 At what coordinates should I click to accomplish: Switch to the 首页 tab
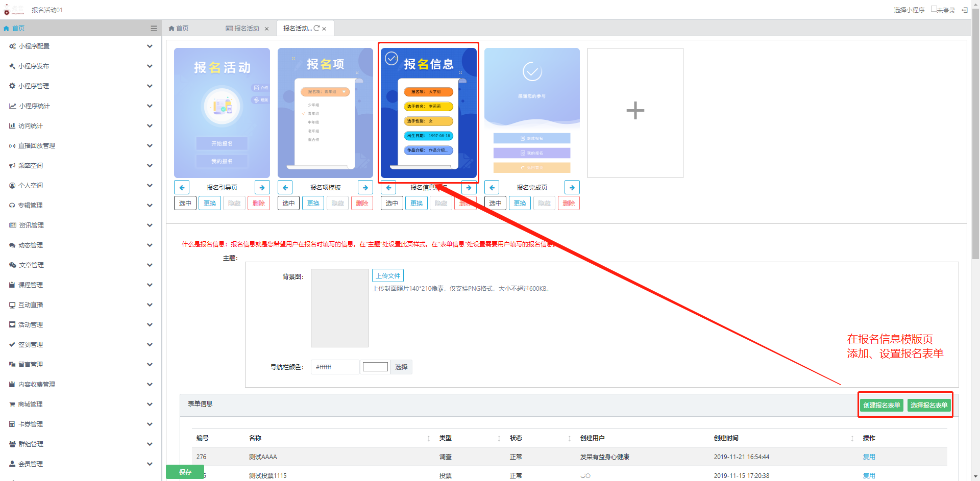(x=179, y=29)
